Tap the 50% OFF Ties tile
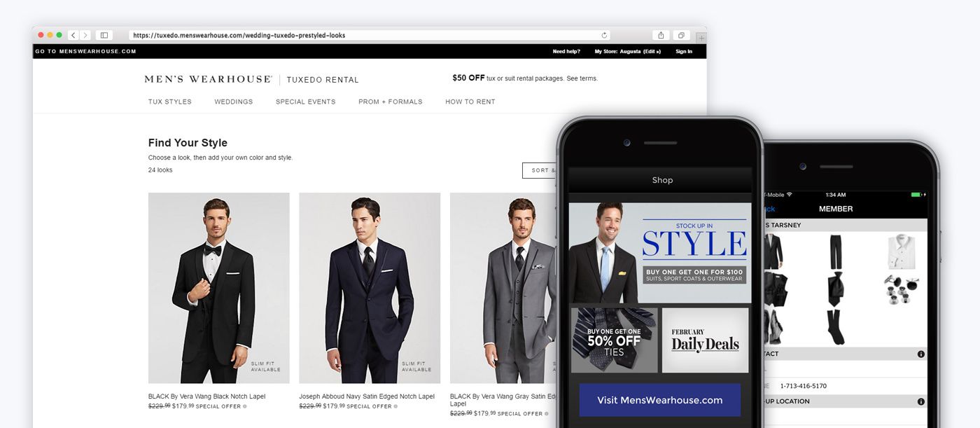This screenshot has width=980, height=428. point(614,340)
